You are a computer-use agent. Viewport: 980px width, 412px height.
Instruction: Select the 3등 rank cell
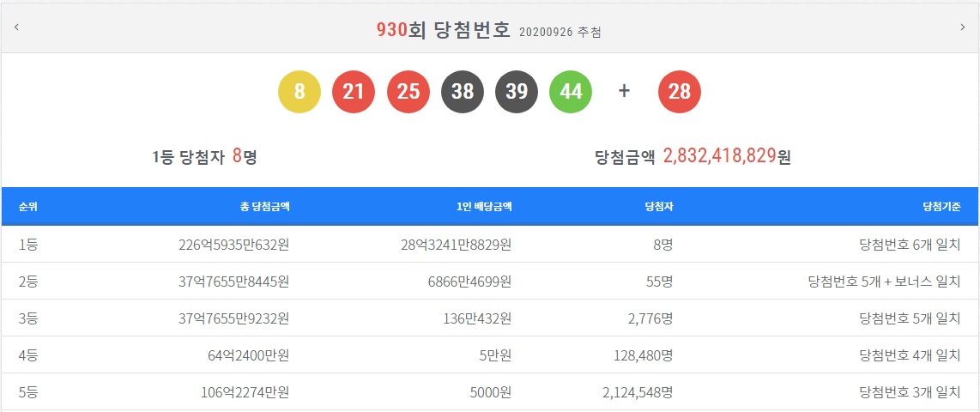coord(28,318)
